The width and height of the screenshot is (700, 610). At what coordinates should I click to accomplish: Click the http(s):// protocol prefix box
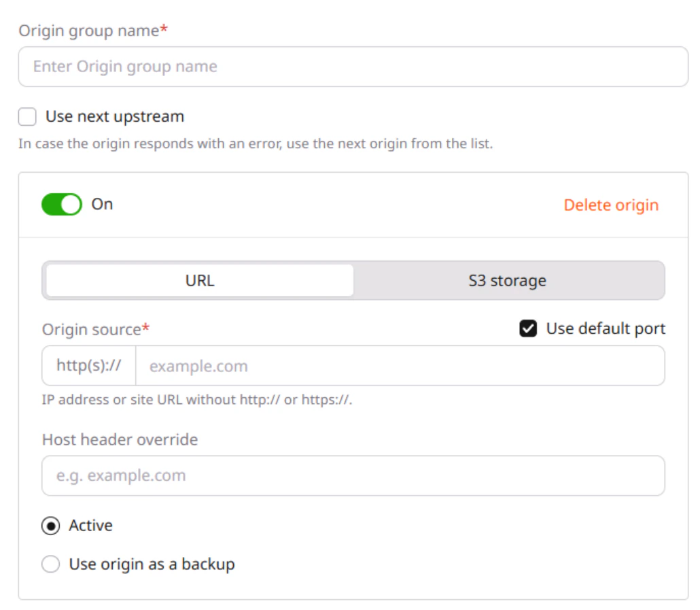coord(89,365)
